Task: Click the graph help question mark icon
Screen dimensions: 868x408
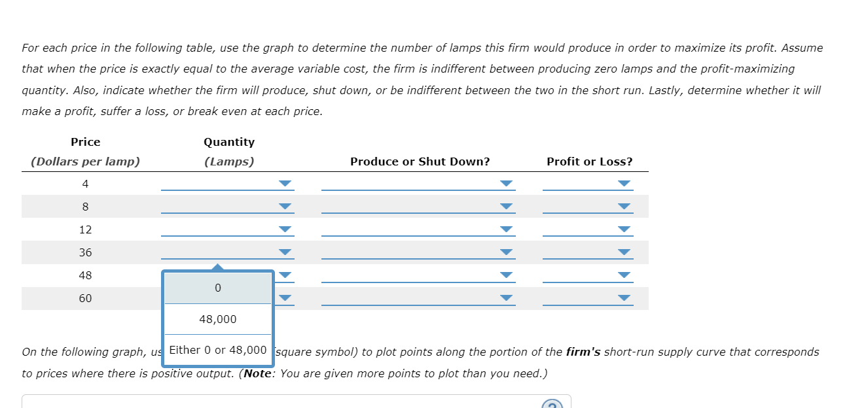Action: pos(552,405)
